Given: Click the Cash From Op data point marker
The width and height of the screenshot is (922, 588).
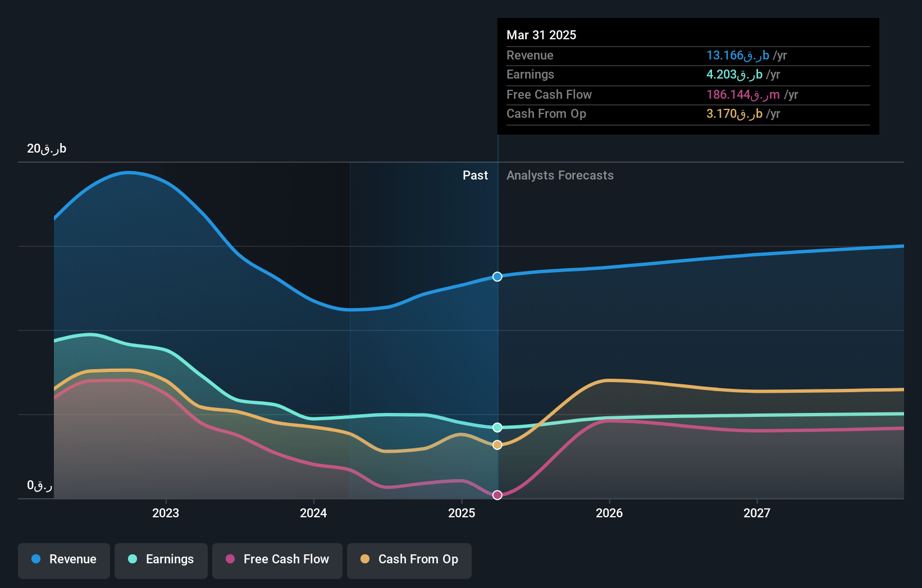Looking at the screenshot, I should (497, 445).
